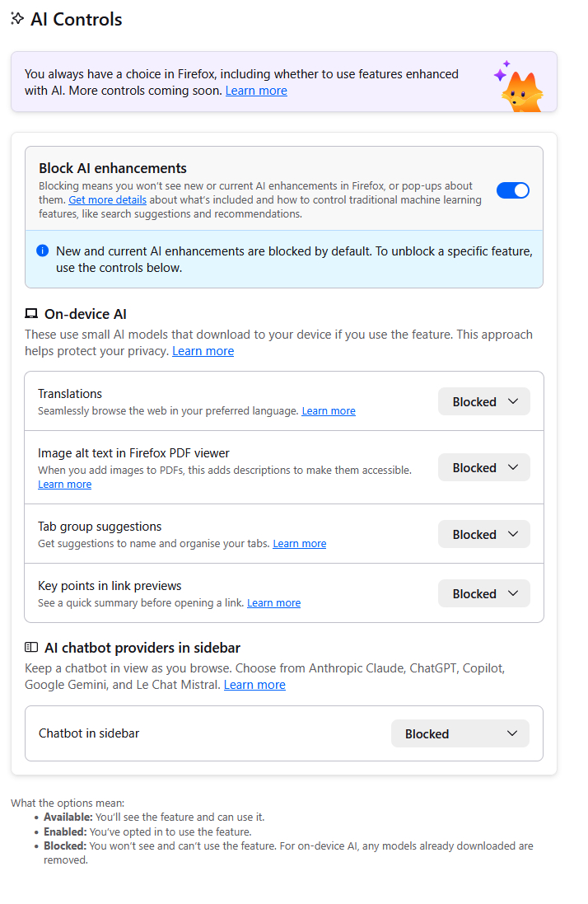Open Learn more for AI chatbot providers
Screen dimensions: 588x904
[254, 685]
